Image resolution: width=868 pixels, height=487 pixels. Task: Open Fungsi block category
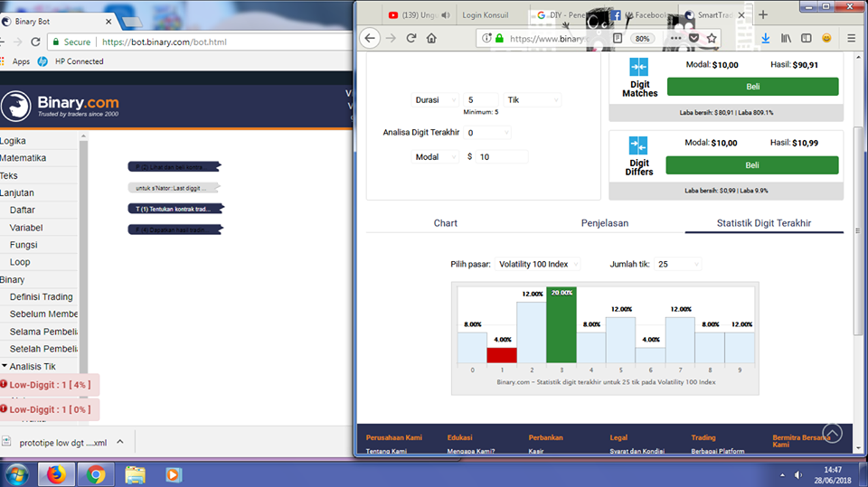(x=24, y=245)
